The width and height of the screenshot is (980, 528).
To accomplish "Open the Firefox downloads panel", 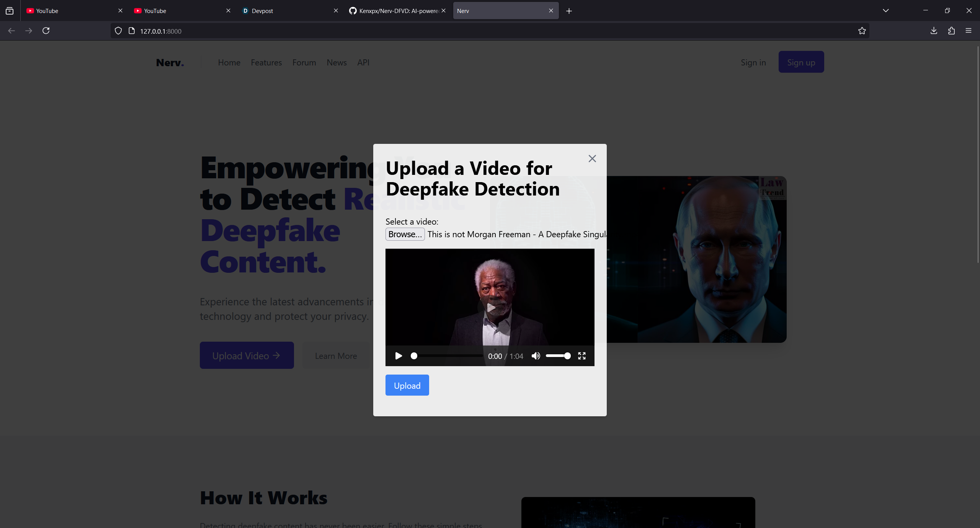I will point(934,31).
